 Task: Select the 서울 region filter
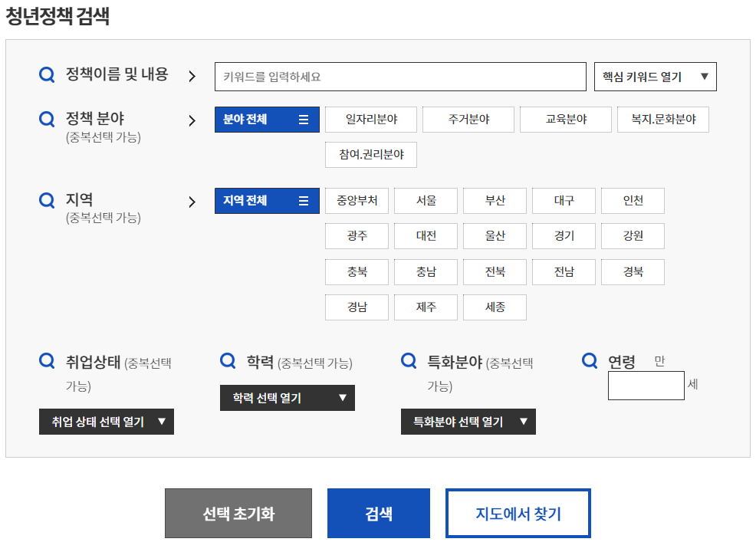coord(426,200)
